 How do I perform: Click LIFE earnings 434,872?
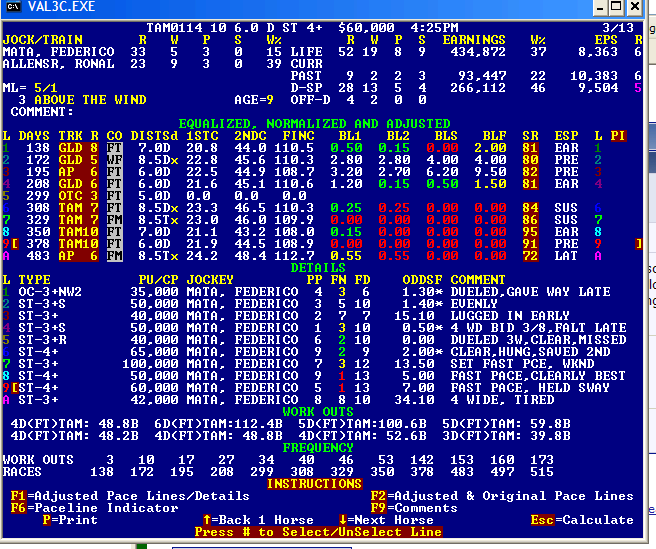tap(478, 52)
